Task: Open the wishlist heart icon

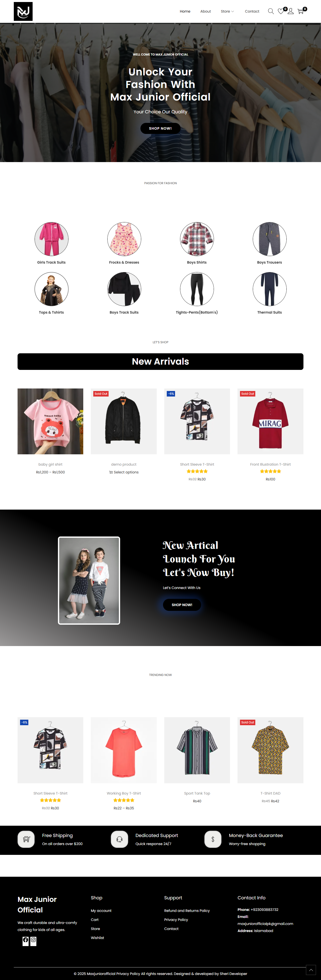Action: 281,11
